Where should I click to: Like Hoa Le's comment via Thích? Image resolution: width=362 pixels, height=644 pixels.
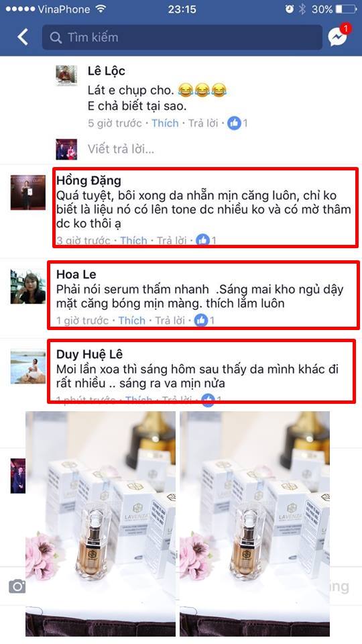pos(132,321)
